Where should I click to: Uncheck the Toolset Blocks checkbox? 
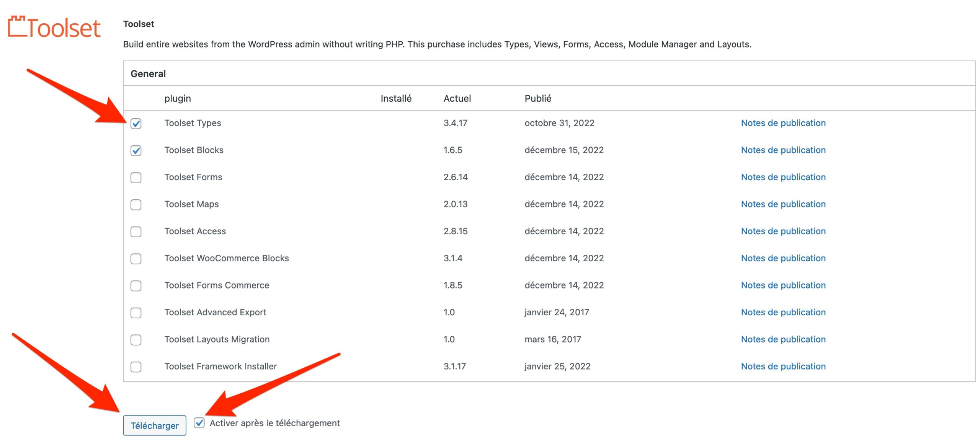click(x=136, y=151)
